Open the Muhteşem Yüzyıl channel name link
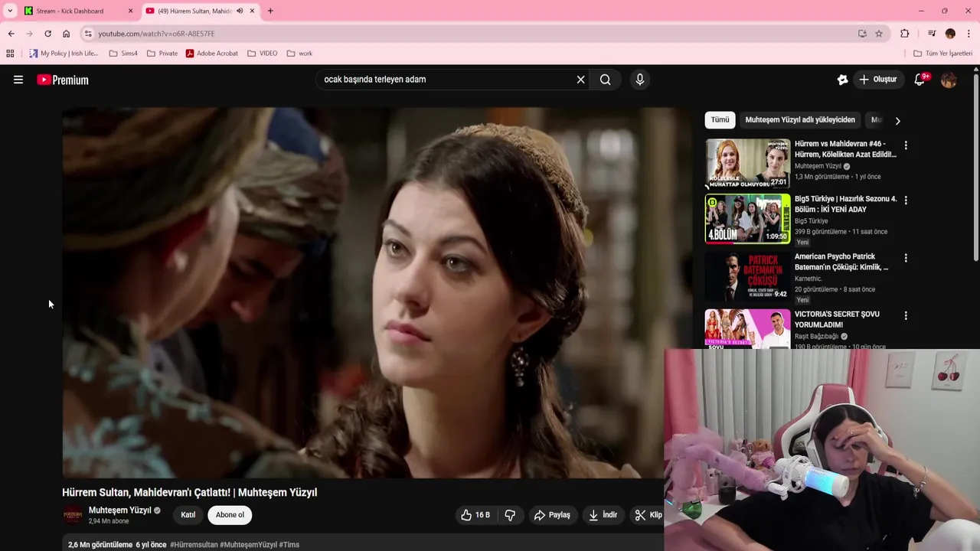 click(119, 510)
